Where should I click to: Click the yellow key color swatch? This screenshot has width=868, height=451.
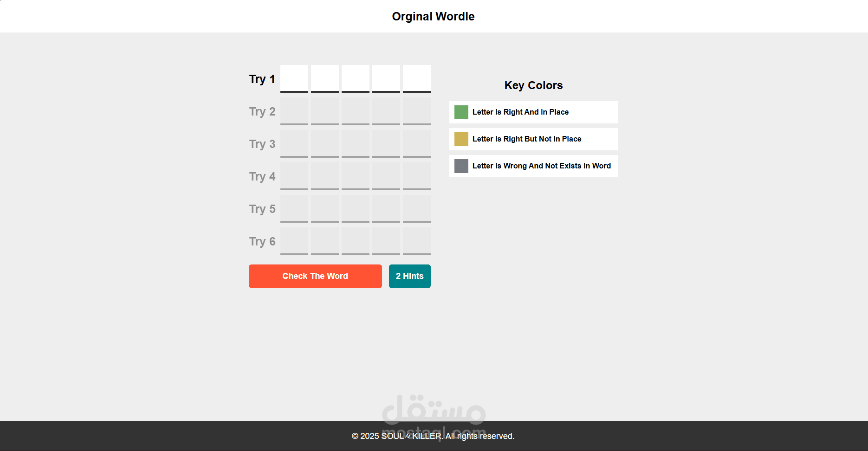pyautogui.click(x=461, y=139)
